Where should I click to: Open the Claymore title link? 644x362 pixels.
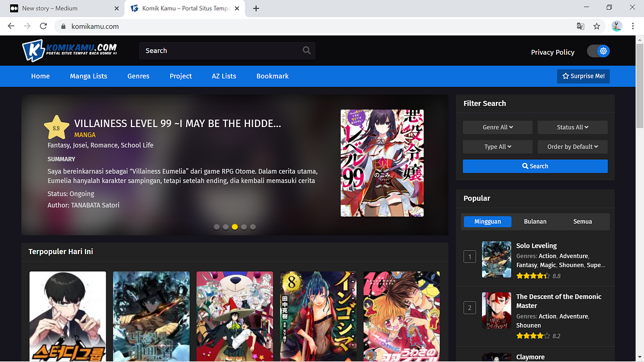pyautogui.click(x=530, y=357)
